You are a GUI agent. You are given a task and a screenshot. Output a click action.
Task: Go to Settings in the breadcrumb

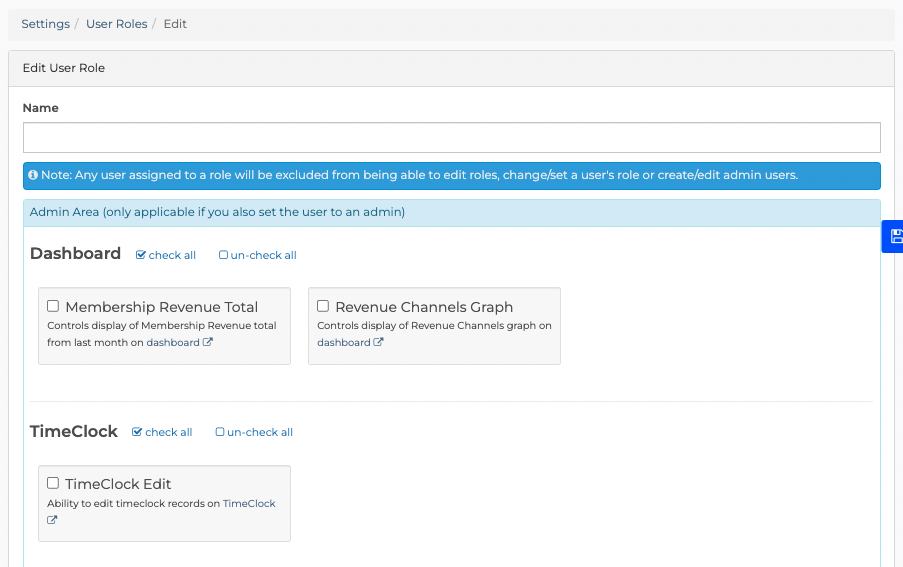tap(45, 24)
